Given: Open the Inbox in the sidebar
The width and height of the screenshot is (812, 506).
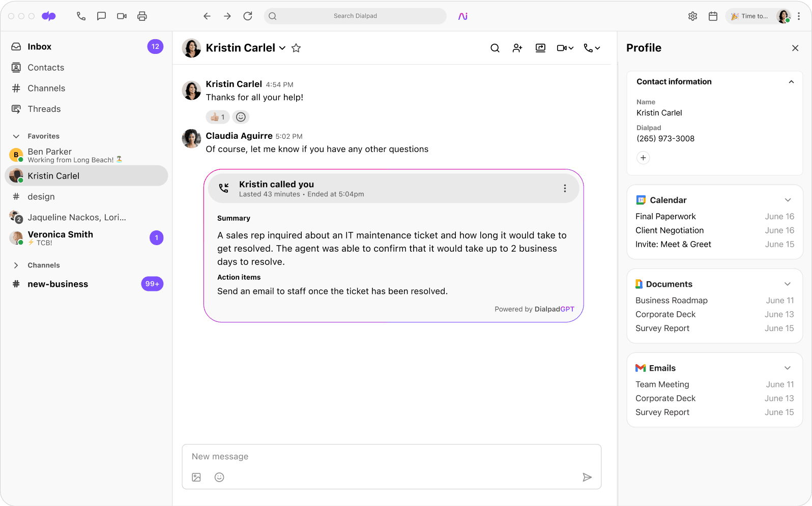Looking at the screenshot, I should [39, 47].
